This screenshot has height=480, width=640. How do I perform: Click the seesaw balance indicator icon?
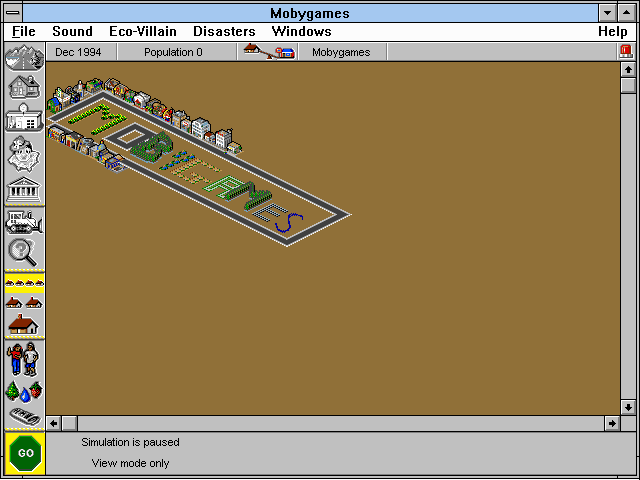pyautogui.click(x=269, y=52)
